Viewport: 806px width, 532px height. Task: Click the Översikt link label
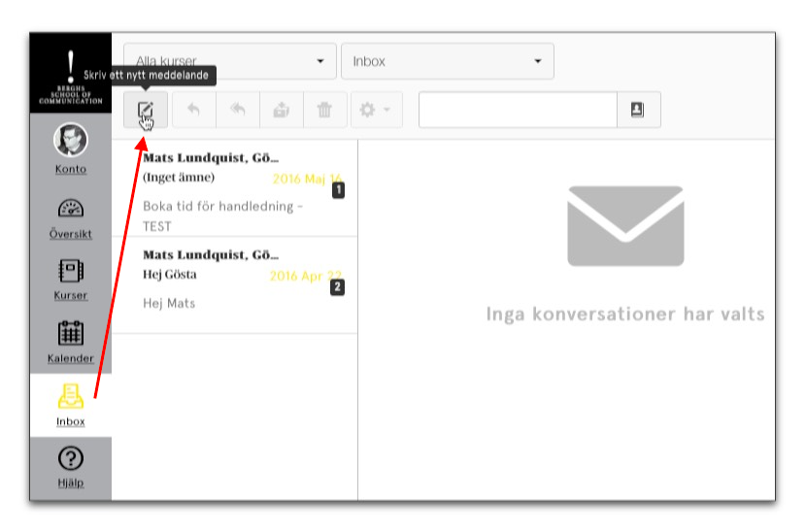pyautogui.click(x=71, y=233)
